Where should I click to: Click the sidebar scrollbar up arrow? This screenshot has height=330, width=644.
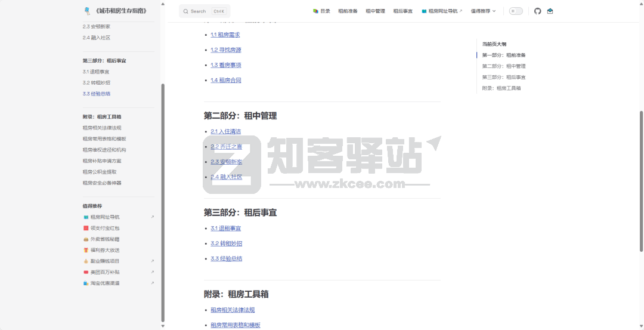(163, 4)
